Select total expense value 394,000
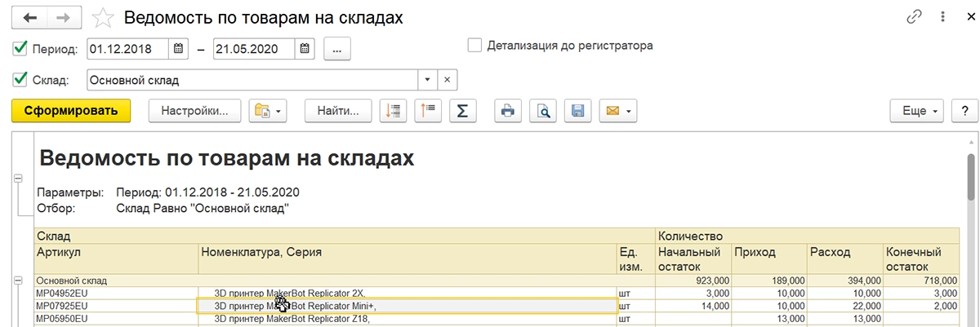 click(x=845, y=280)
